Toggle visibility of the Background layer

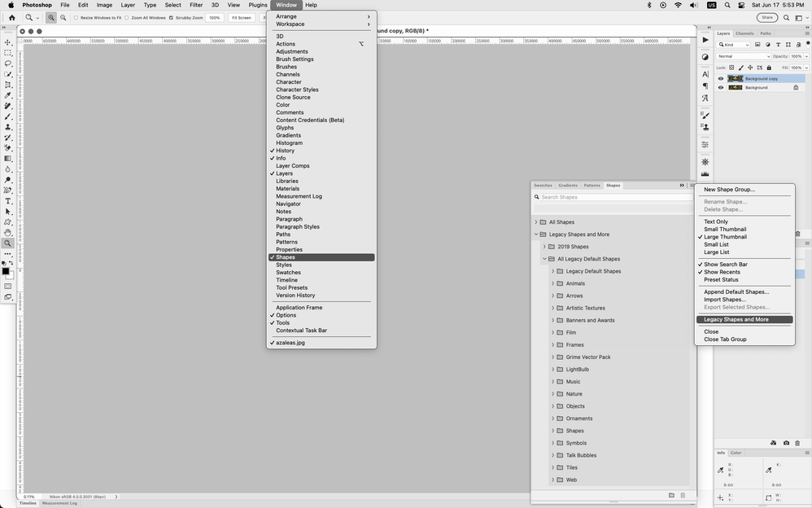point(720,88)
